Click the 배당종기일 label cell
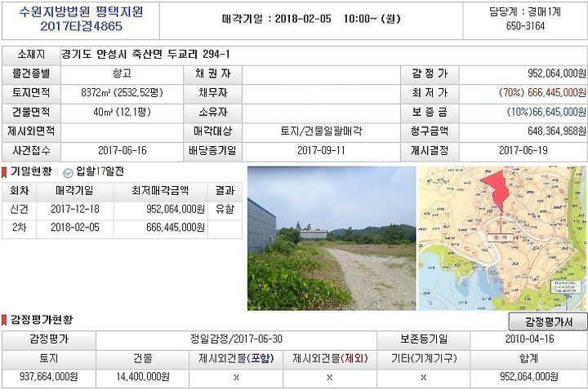Viewport: 588px width, 390px height. click(213, 151)
